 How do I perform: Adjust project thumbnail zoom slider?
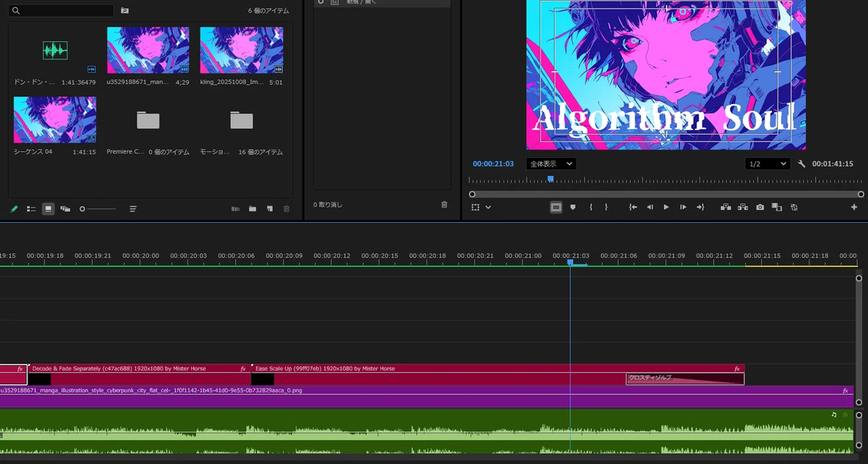click(x=98, y=208)
